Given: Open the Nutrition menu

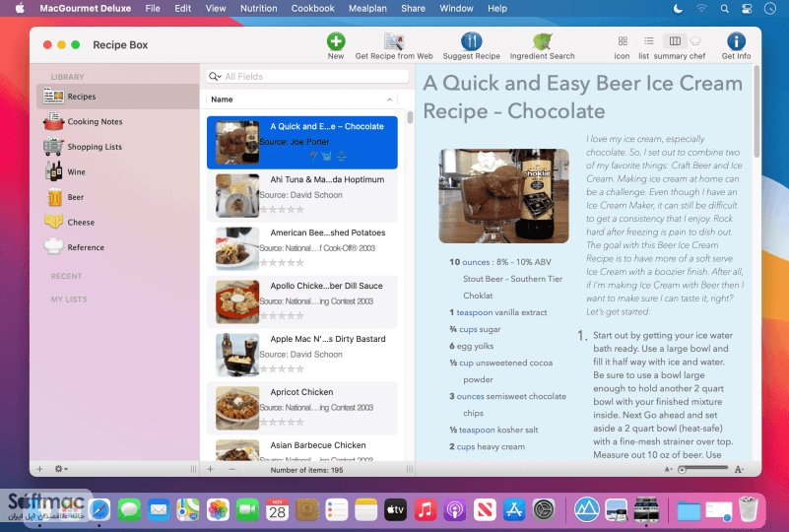Looking at the screenshot, I should (259, 9).
